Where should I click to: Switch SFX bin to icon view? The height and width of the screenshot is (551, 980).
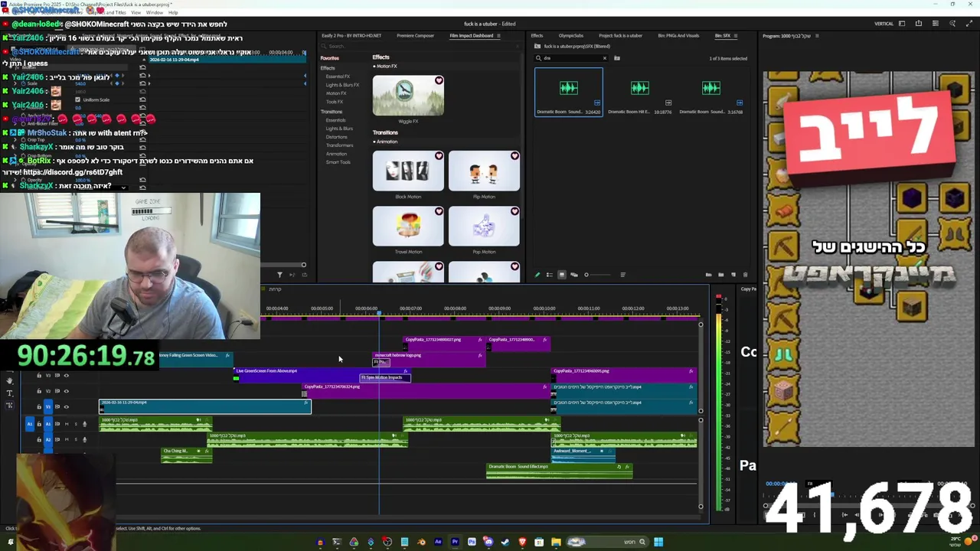click(x=562, y=275)
